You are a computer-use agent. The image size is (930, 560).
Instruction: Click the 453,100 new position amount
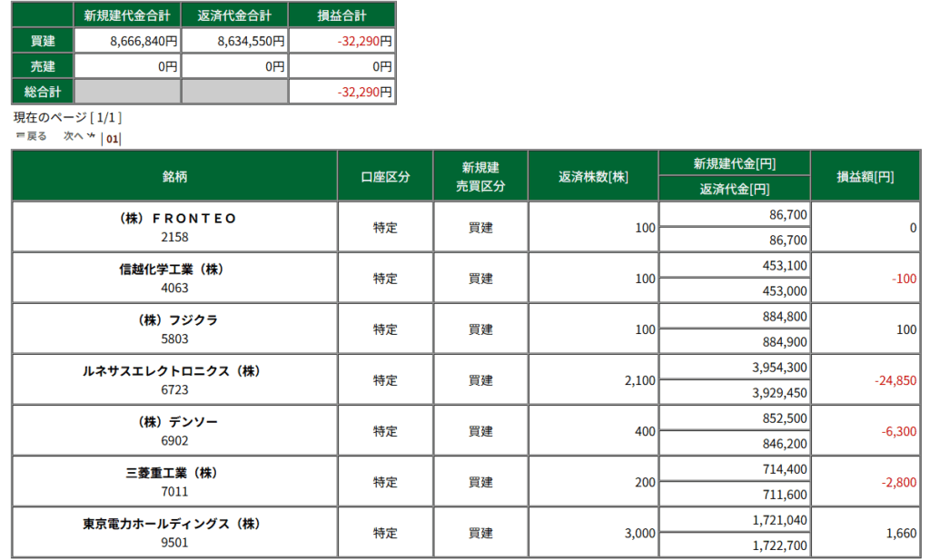pyautogui.click(x=785, y=266)
